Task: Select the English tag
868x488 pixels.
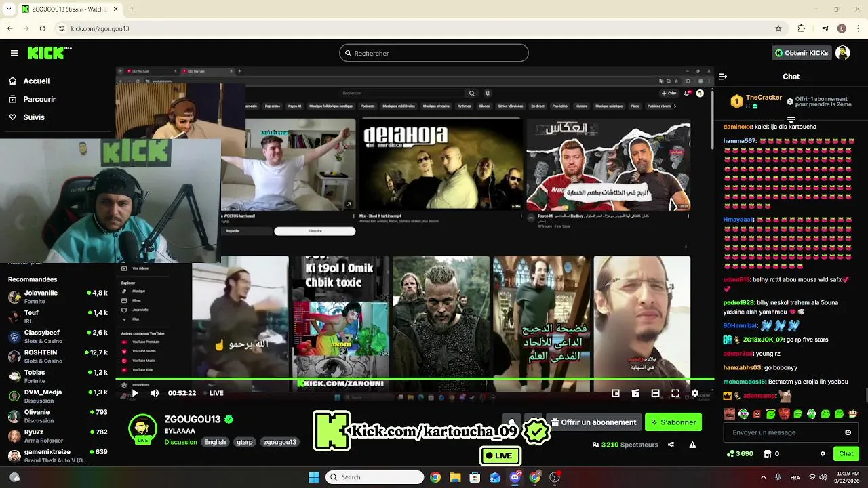Action: [215, 442]
